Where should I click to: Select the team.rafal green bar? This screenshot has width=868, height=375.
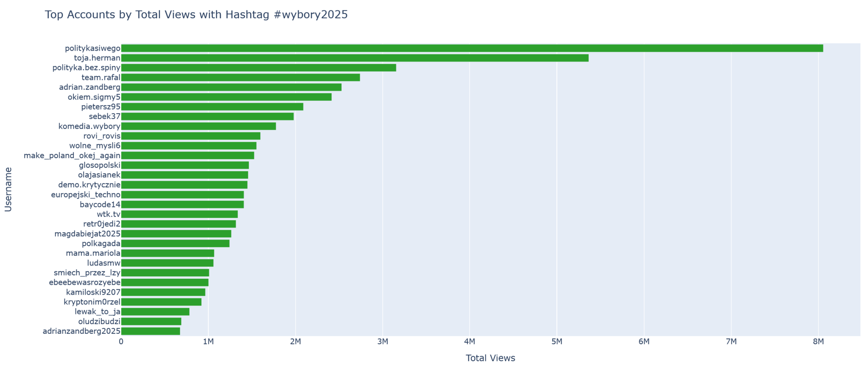click(240, 78)
